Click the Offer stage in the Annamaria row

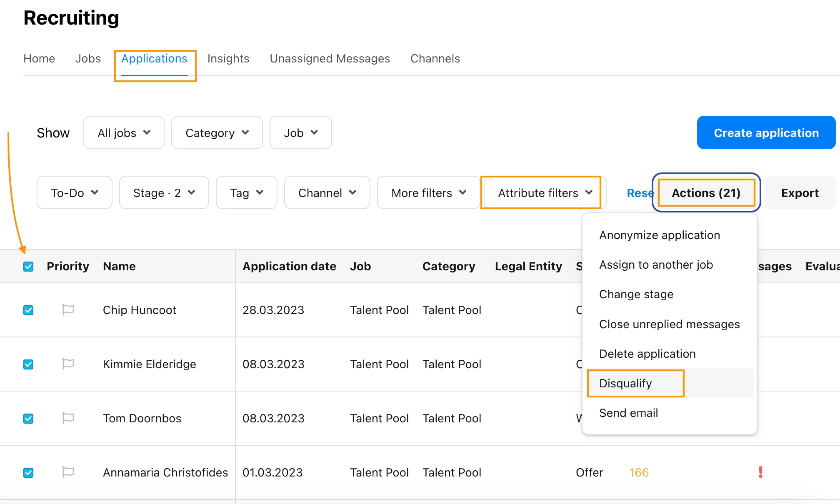[x=589, y=473]
